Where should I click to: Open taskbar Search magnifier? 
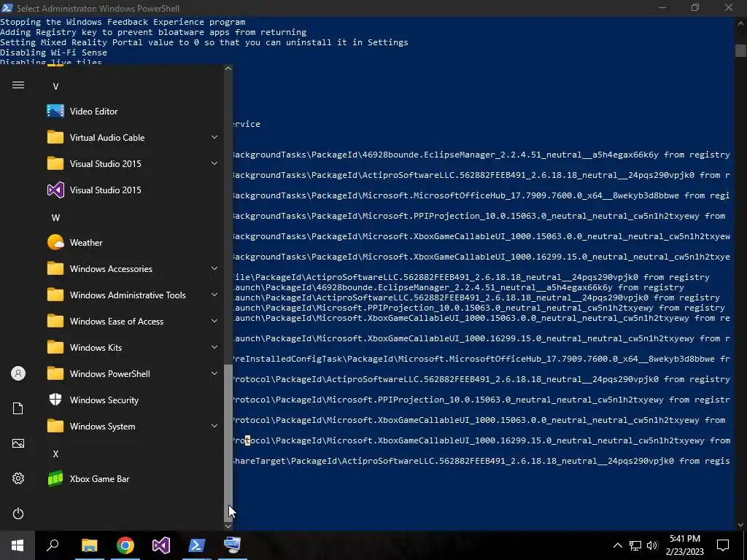coord(53,545)
